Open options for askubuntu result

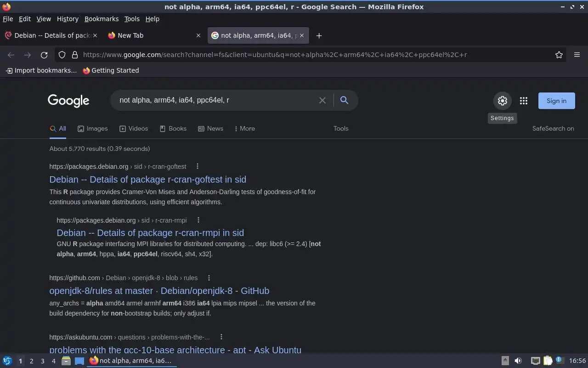221,337
